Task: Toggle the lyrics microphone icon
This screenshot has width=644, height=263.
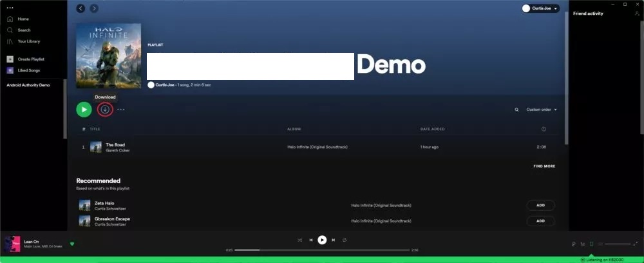Action: coord(573,244)
